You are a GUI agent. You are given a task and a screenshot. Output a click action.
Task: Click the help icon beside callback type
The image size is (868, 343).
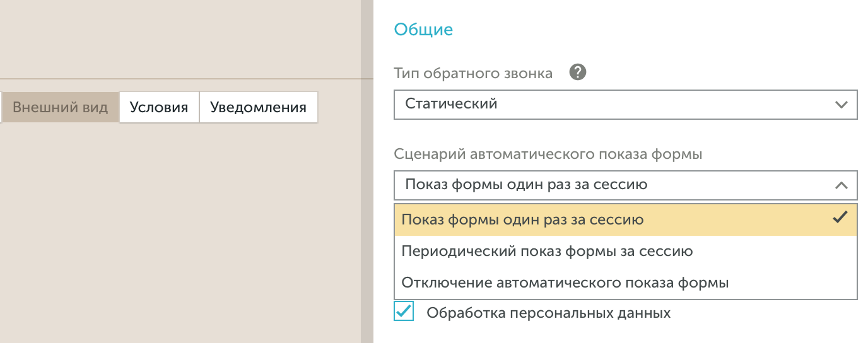point(578,73)
